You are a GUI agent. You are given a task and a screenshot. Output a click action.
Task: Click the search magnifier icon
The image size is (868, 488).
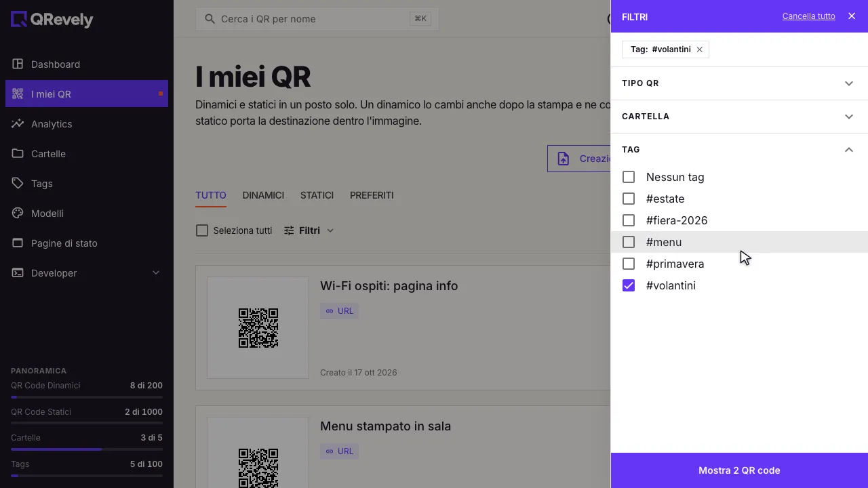pyautogui.click(x=210, y=19)
